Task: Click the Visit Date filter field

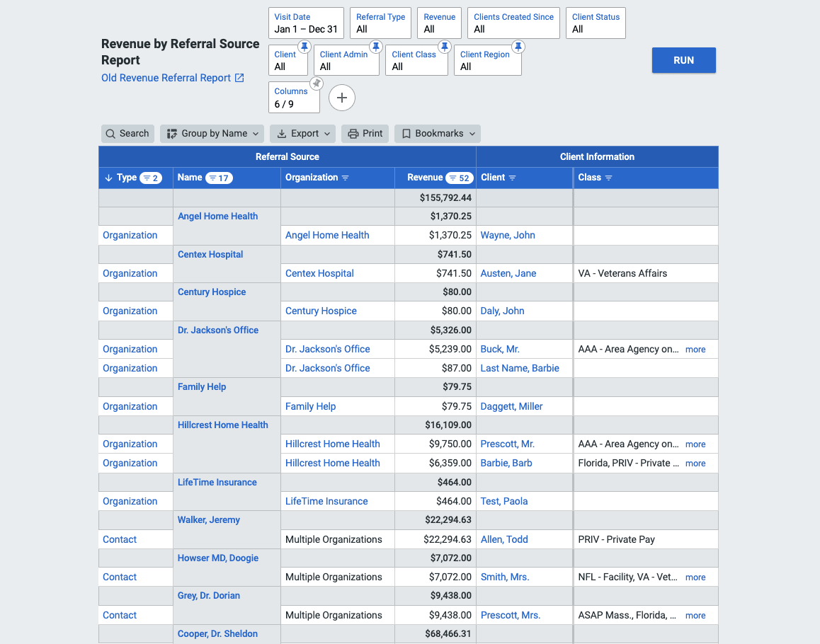Action: tap(306, 23)
